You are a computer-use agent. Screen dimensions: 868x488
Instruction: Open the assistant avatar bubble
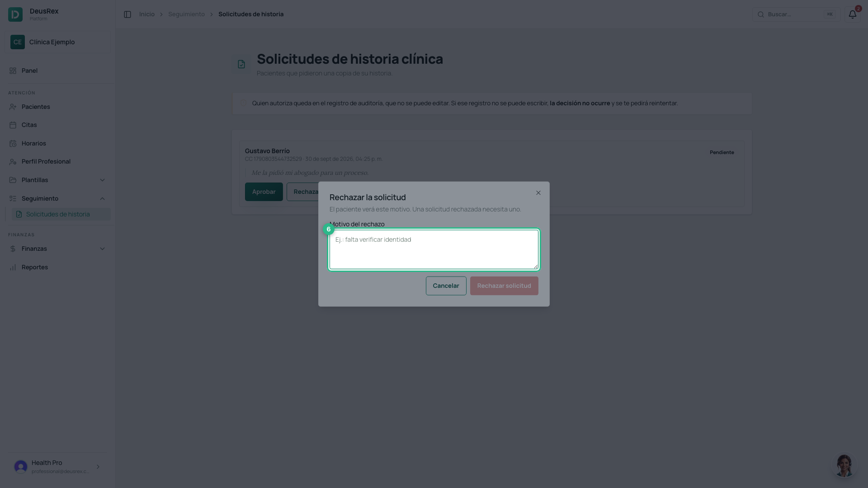pos(844,465)
